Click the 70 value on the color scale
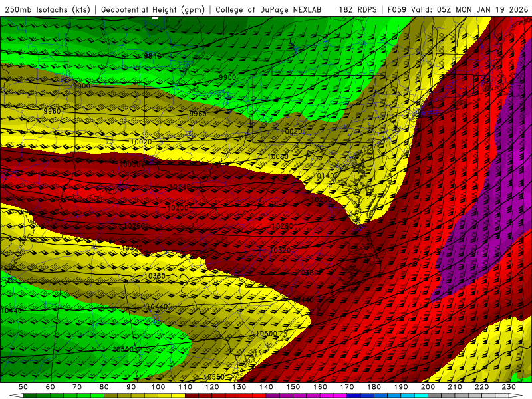 [x=77, y=387]
